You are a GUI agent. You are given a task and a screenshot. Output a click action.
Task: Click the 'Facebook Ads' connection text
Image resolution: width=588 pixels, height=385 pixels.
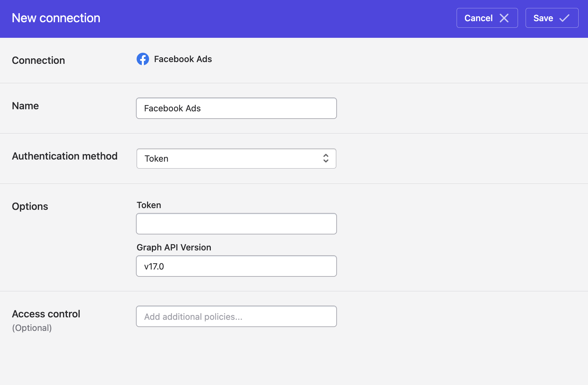pos(183,59)
